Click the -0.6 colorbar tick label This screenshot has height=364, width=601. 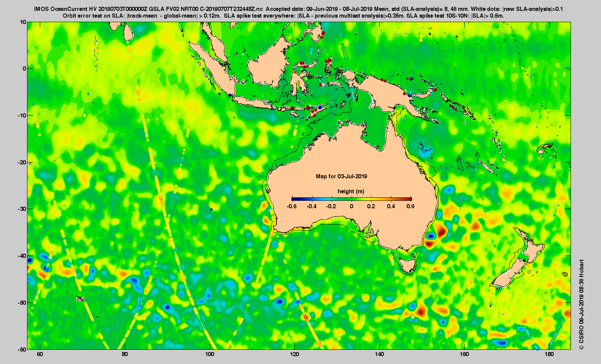tap(291, 206)
